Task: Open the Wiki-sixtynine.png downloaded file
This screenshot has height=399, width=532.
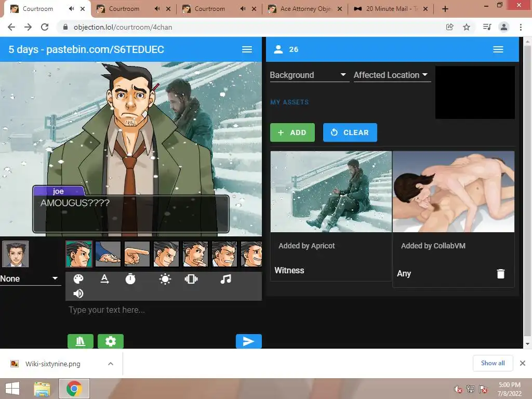Action: (x=52, y=364)
